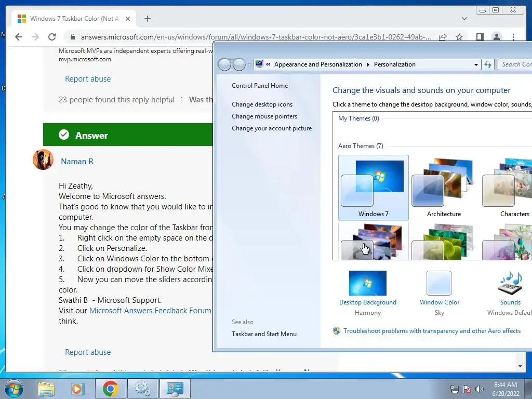Viewport: 532px width, 399px height.
Task: Click the network tray icon
Action: tap(454, 389)
